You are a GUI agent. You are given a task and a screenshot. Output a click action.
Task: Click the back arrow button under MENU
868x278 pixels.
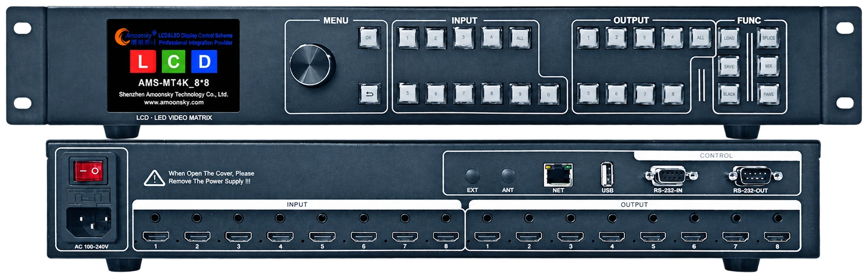(369, 94)
